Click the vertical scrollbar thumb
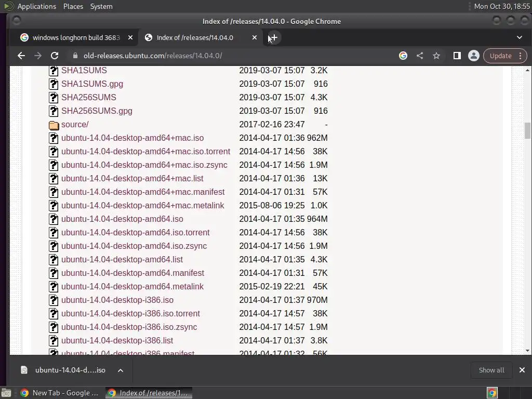Image resolution: width=532 pixels, height=399 pixels. [527, 130]
